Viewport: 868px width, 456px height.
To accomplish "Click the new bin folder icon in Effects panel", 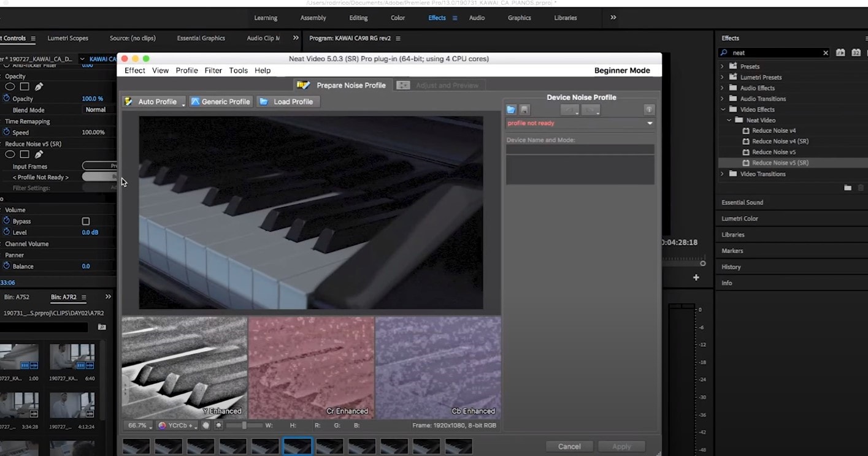I will [x=847, y=188].
